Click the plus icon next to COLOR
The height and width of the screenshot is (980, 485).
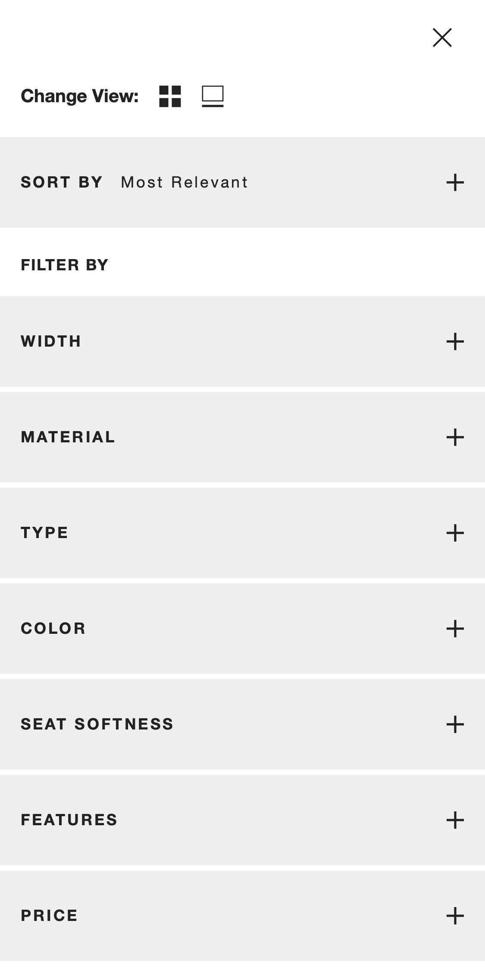click(454, 629)
